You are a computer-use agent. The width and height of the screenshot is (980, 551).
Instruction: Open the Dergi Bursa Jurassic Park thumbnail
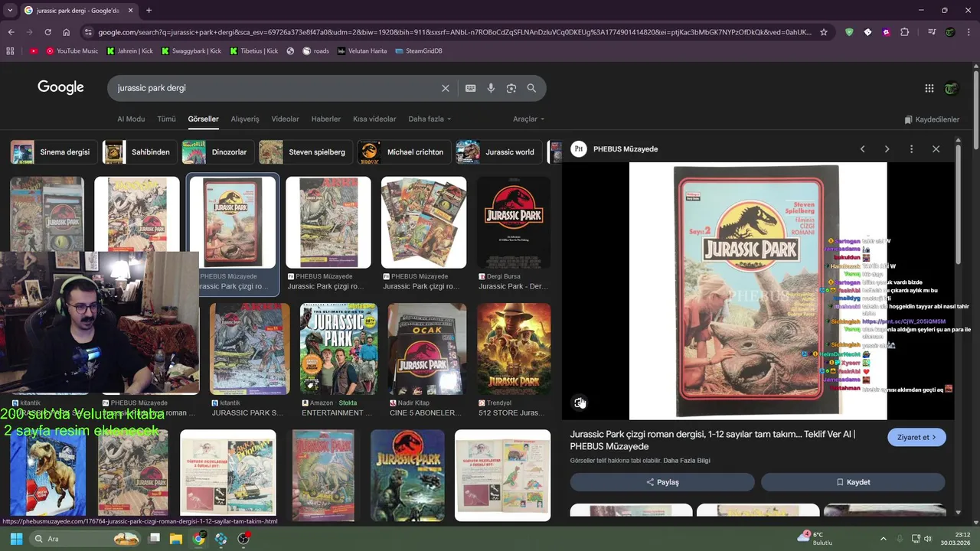(514, 223)
